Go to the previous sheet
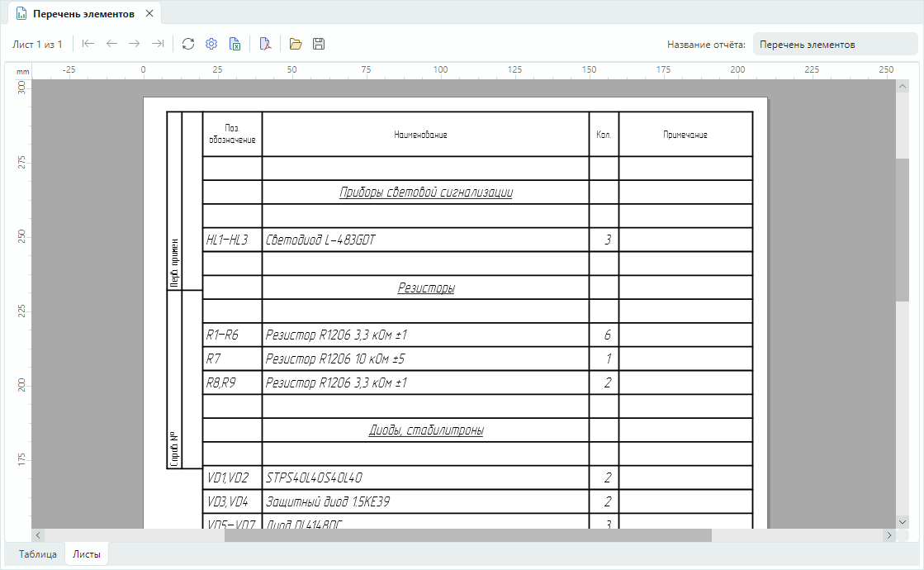Image resolution: width=924 pixels, height=570 pixels. (111, 44)
